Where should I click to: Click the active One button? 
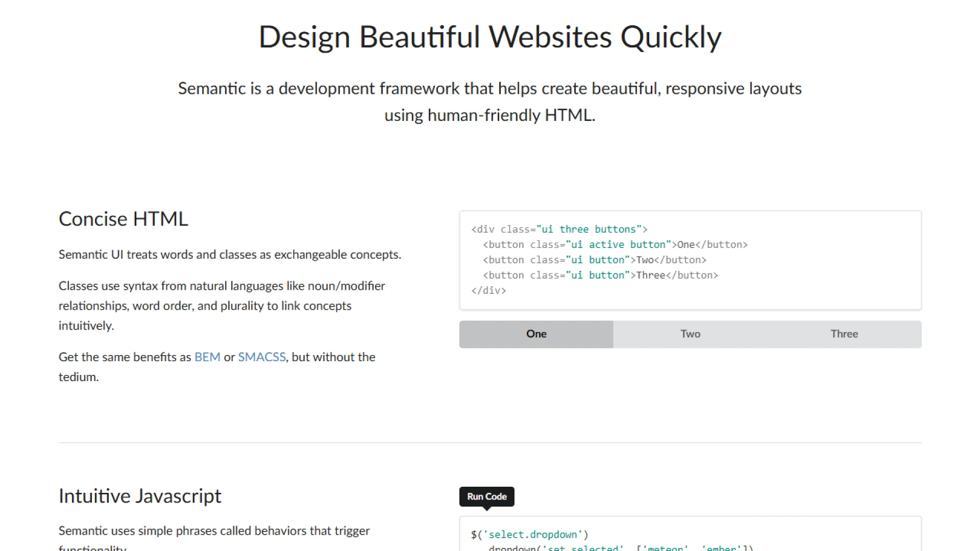(x=536, y=334)
